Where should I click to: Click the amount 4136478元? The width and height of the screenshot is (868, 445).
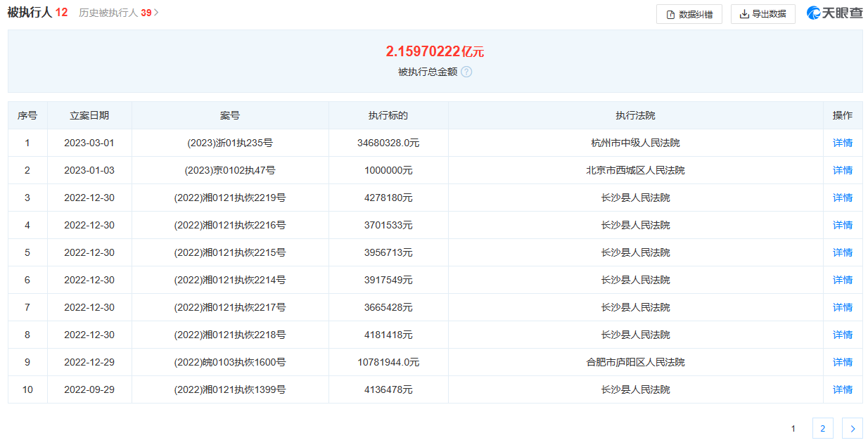pyautogui.click(x=388, y=389)
